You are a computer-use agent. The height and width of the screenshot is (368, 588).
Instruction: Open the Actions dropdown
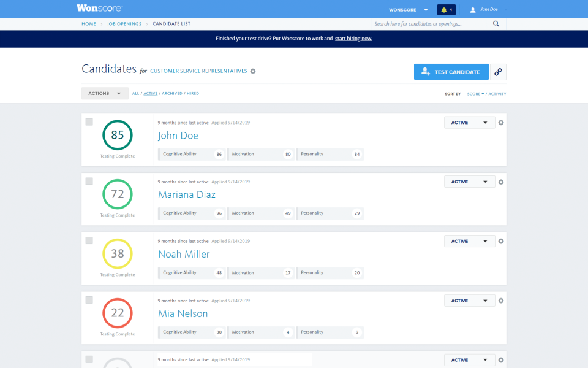click(105, 93)
